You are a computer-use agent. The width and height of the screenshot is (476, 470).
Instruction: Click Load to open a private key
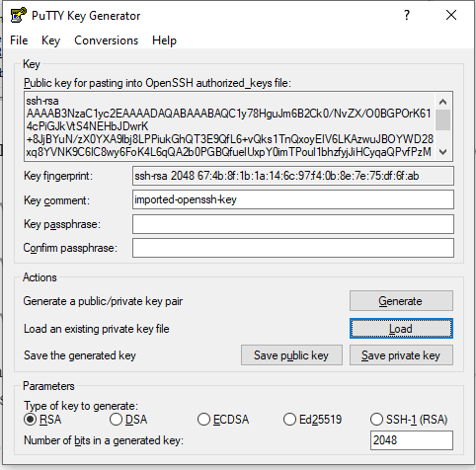click(401, 329)
